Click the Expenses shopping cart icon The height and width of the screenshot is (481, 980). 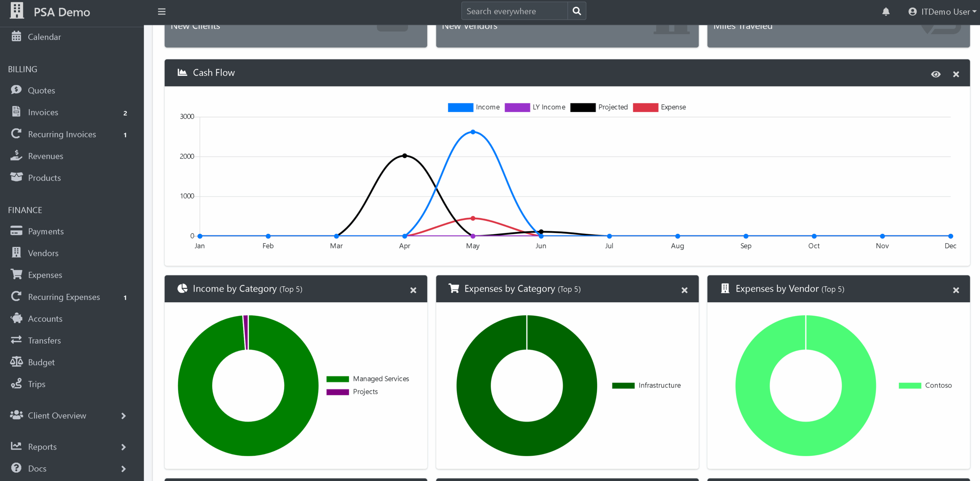click(x=16, y=274)
